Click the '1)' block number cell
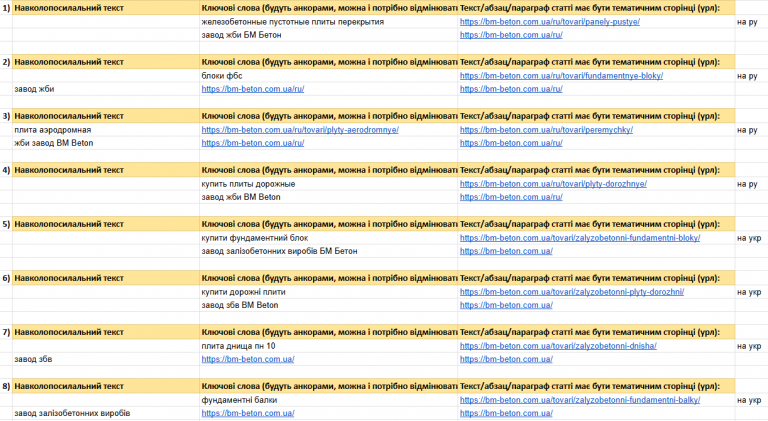This screenshot has height=421, width=768. coord(6,8)
